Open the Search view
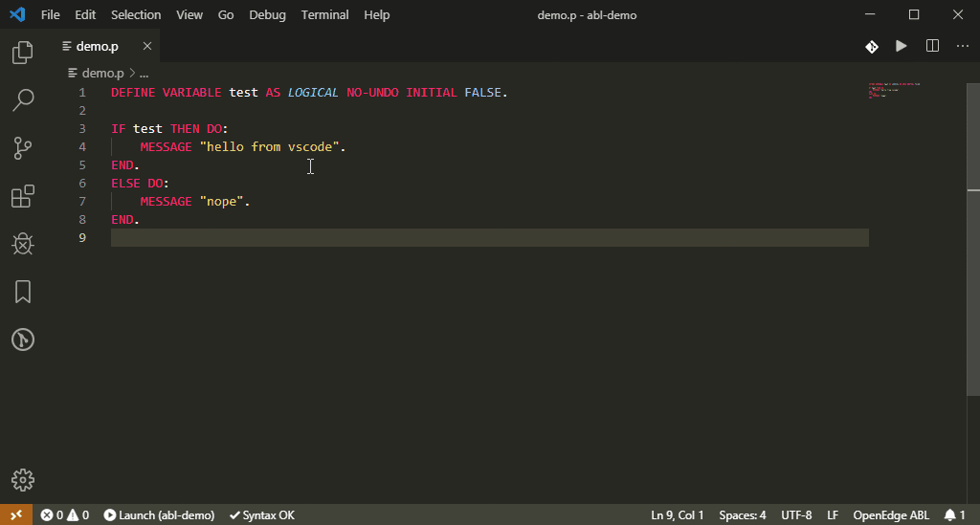The height and width of the screenshot is (525, 980). point(23,99)
